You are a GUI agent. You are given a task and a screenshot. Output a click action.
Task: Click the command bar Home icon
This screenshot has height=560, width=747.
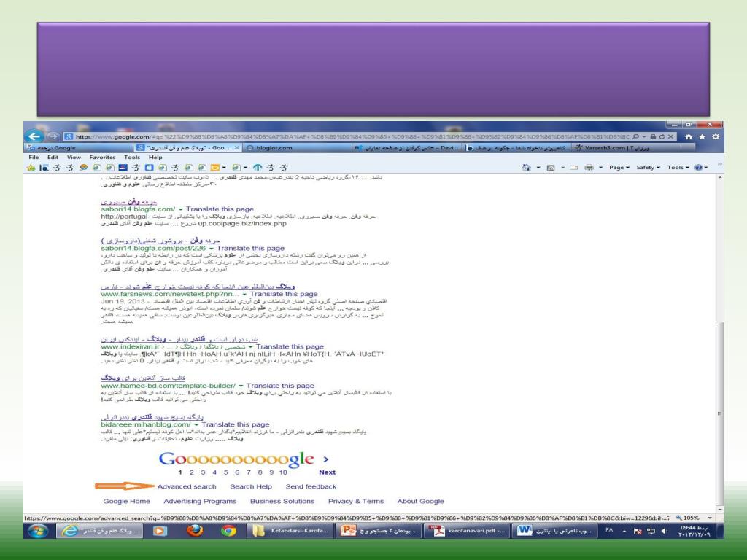[x=527, y=168]
